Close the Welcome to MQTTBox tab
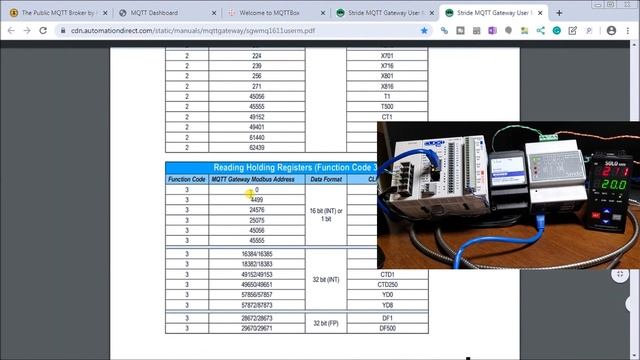Image resolution: width=640 pixels, height=360 pixels. click(323, 13)
